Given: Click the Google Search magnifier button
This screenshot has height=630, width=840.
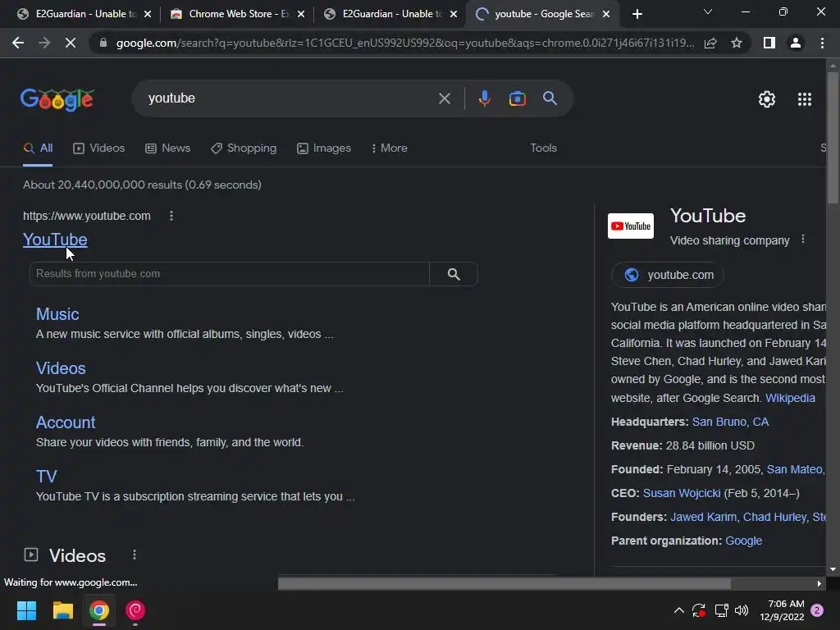Looking at the screenshot, I should coord(550,98).
